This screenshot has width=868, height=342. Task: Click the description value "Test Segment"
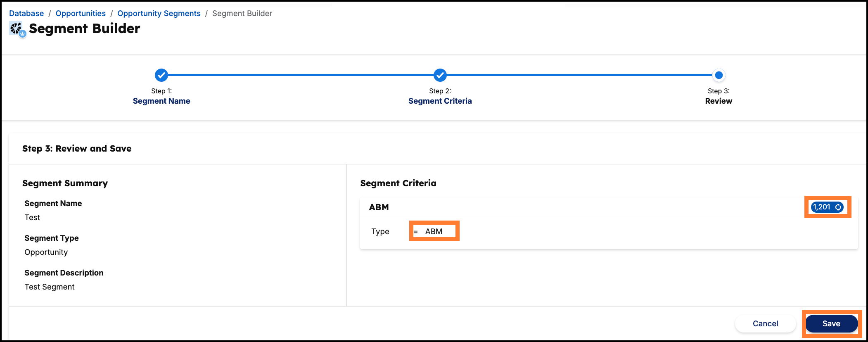[50, 287]
